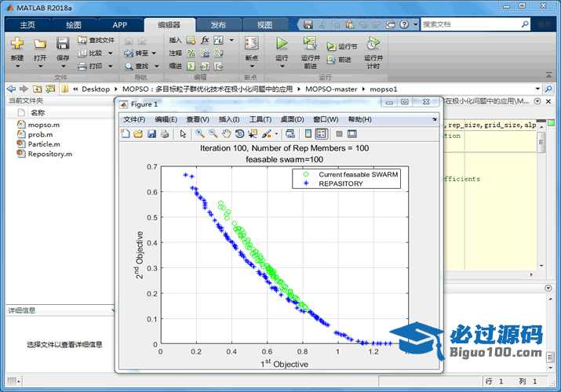Viewport: 561px width, 392px height.
Task: Click the up one level folder icon
Action: [37, 89]
